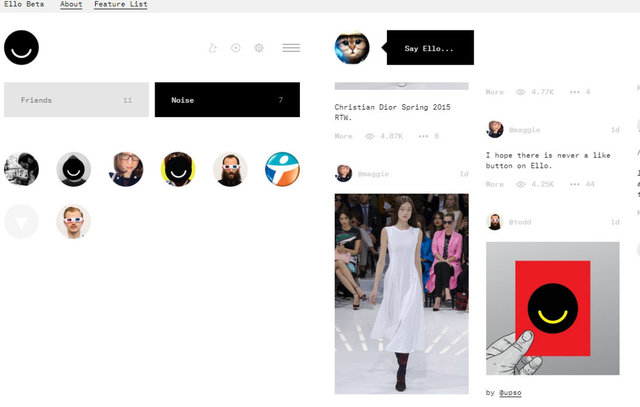Click the Say Ello post box

[429, 48]
